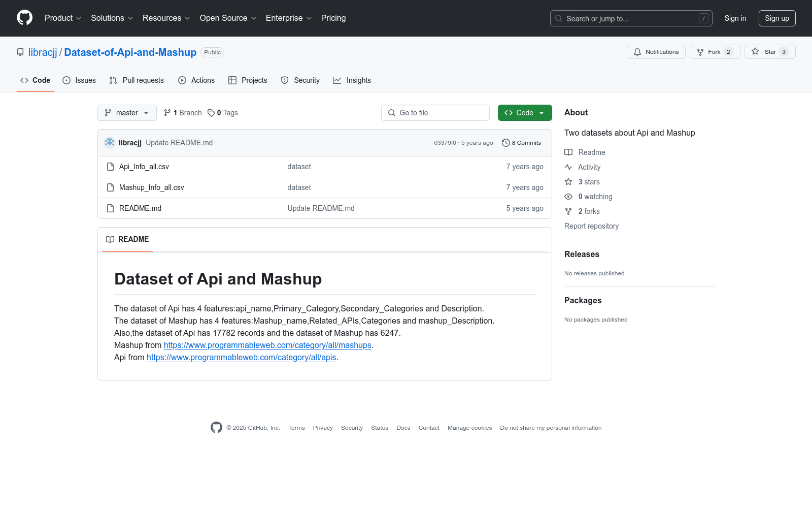The image size is (812, 508).
Task: Click the magnifier icon in Go to file
Action: point(392,113)
